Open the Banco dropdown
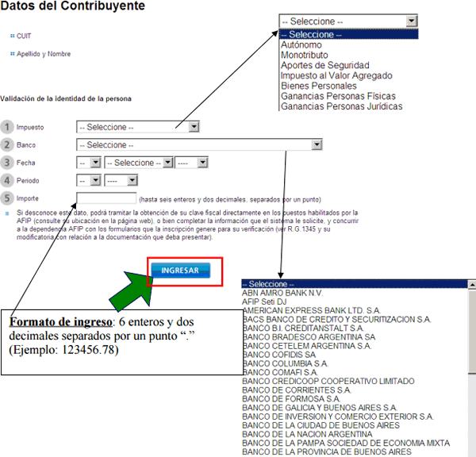This screenshot has height=457, width=476. [x=199, y=145]
